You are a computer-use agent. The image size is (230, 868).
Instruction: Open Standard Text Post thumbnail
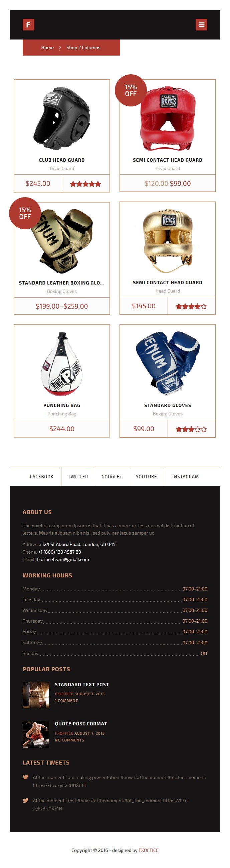[x=36, y=695]
